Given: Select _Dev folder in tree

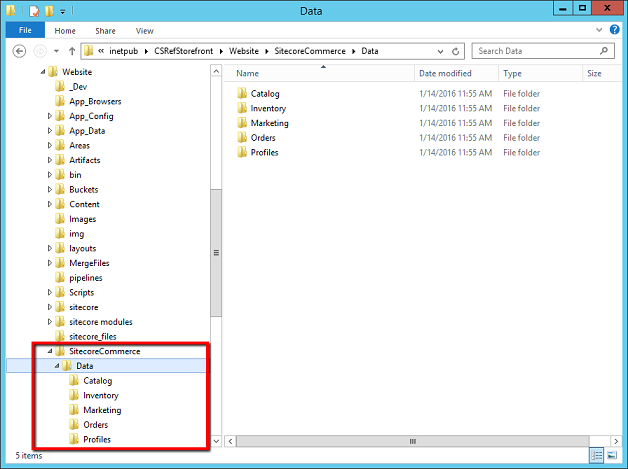Looking at the screenshot, I should [x=78, y=87].
